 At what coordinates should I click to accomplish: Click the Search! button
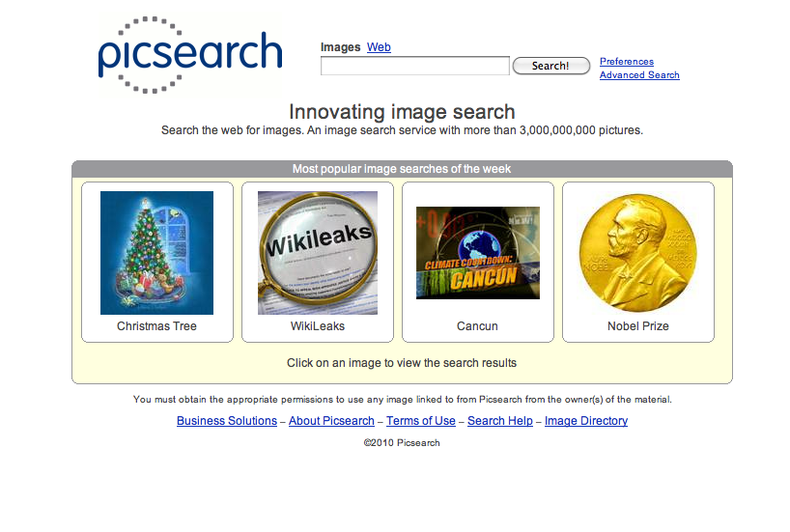point(551,66)
